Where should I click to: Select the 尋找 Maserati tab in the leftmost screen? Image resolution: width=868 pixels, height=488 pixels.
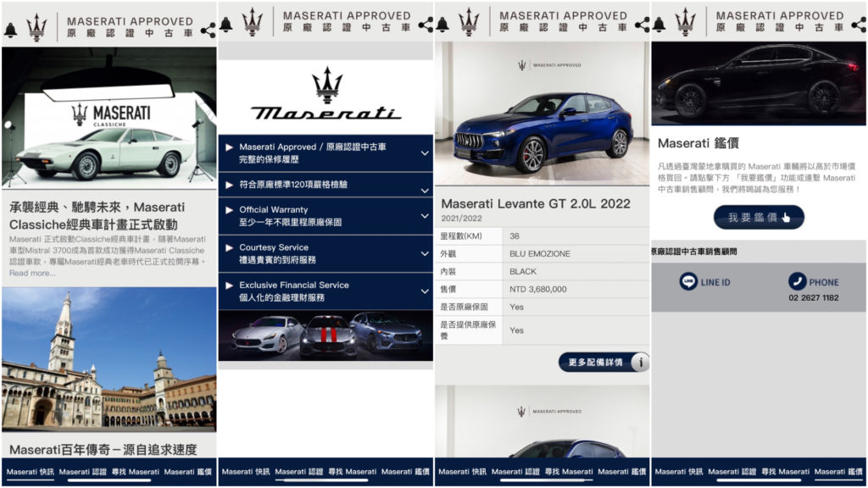[x=136, y=472]
